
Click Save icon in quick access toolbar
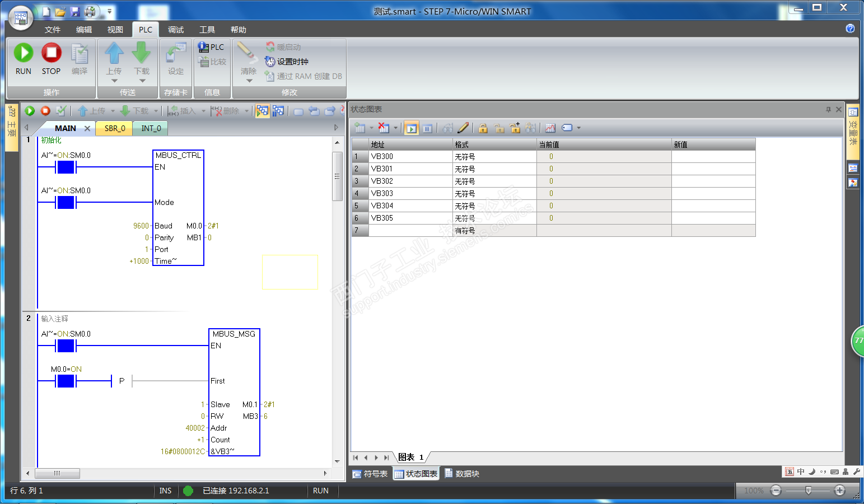click(75, 12)
